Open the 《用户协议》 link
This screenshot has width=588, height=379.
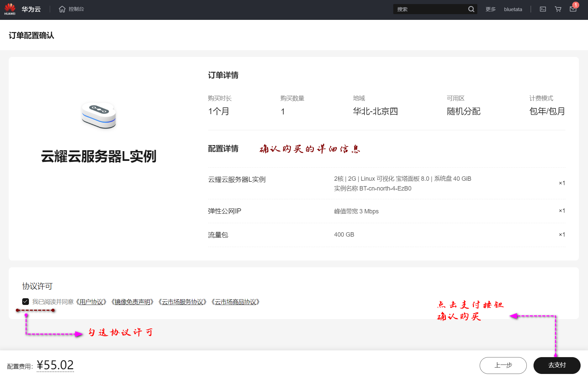point(91,302)
